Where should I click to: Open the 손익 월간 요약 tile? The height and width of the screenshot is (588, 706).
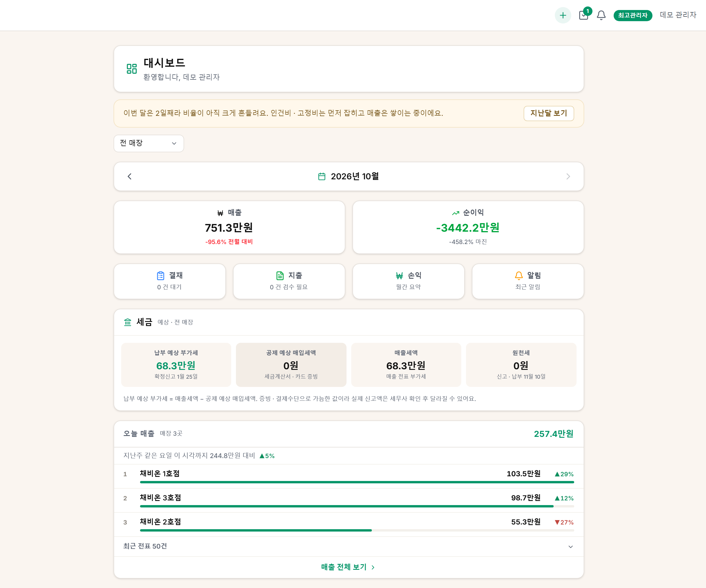(409, 281)
